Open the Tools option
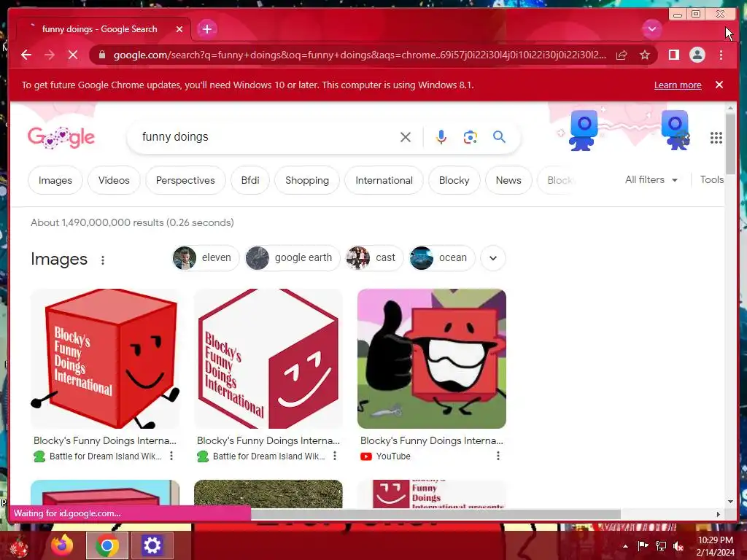This screenshot has width=747, height=560. (x=712, y=180)
